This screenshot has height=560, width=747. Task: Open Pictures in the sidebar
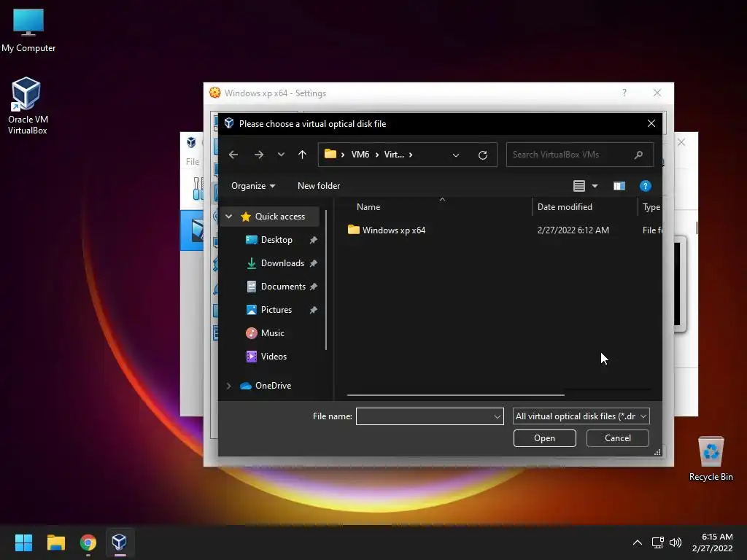point(276,309)
